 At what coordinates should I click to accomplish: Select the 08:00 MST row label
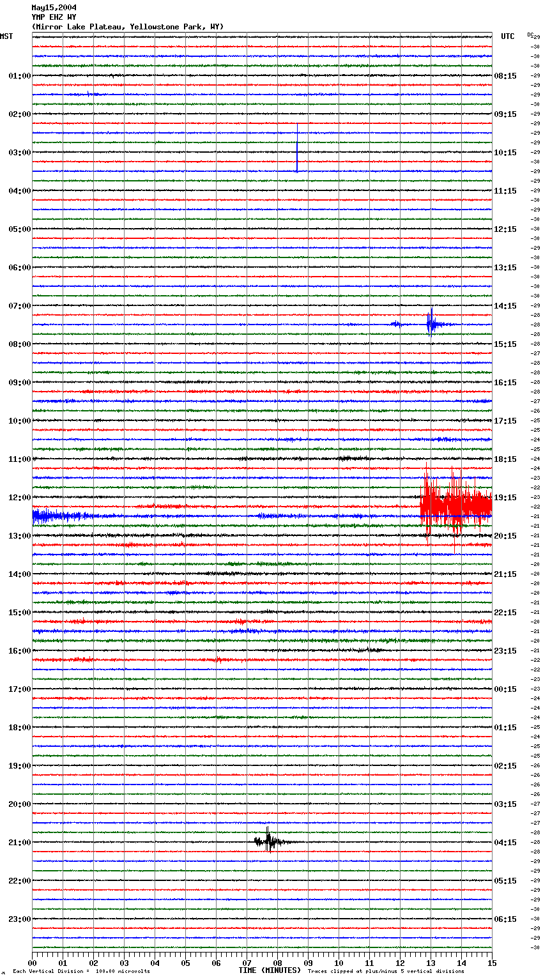point(20,344)
